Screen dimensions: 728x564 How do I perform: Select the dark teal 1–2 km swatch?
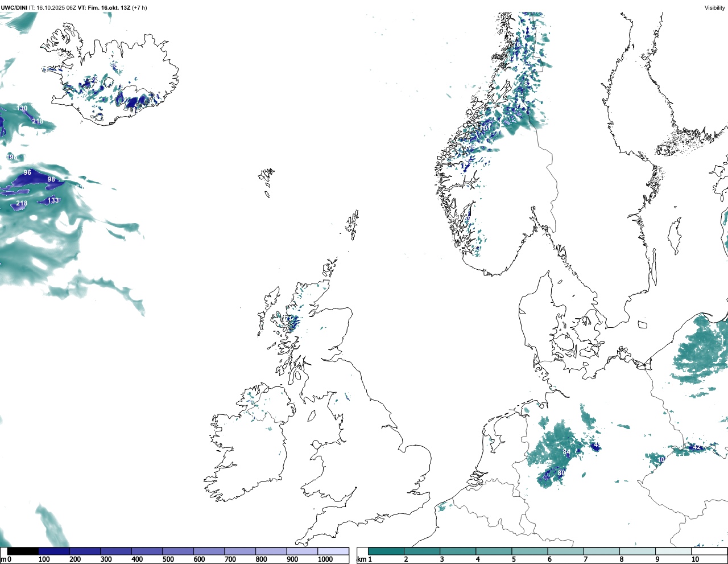click(386, 551)
